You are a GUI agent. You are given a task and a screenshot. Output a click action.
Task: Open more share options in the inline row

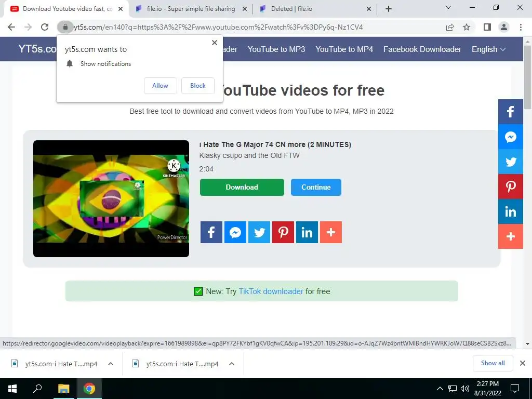(331, 232)
